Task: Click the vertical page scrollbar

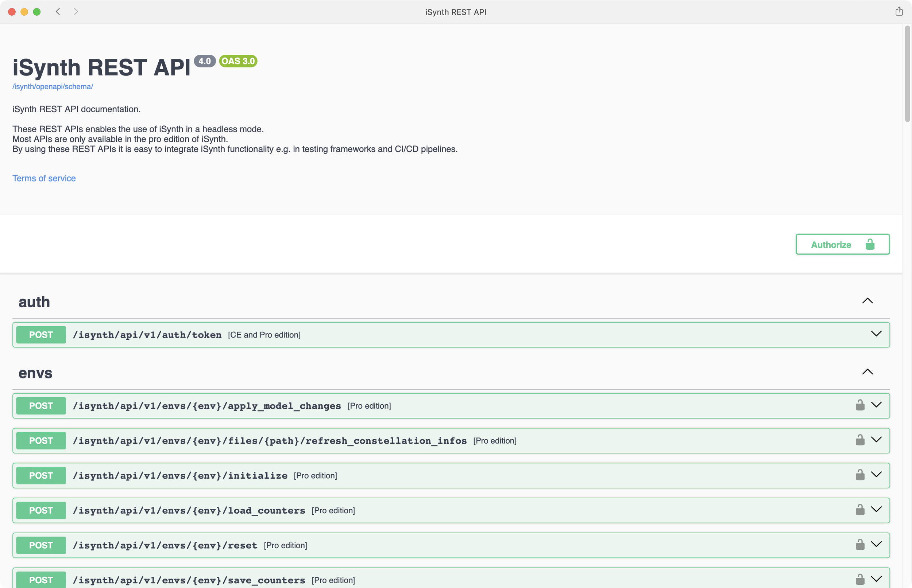Action: tap(907, 74)
